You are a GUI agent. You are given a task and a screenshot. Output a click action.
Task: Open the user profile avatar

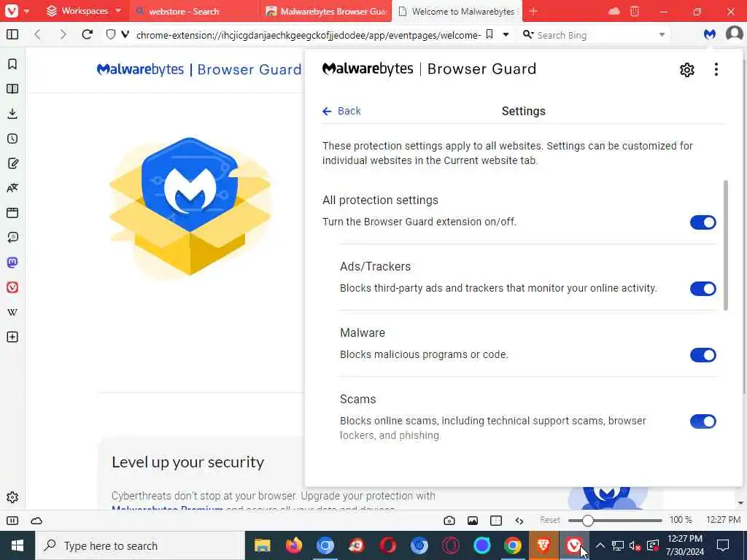734,34
